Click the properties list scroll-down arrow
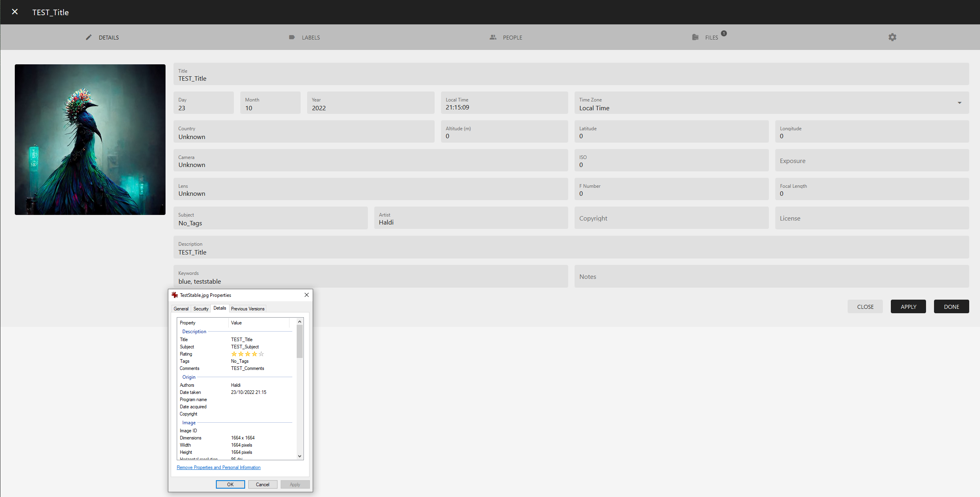This screenshot has width=980, height=497. (299, 456)
